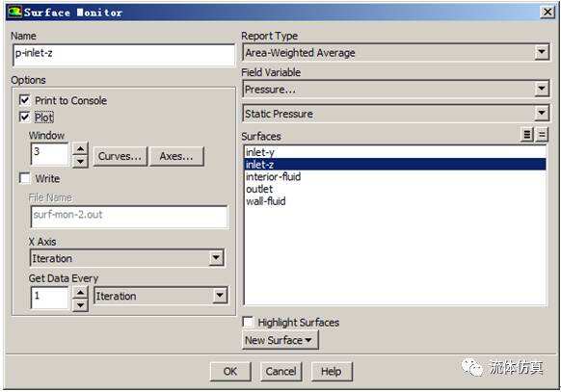Screen dimensions: 561x392
Task: Increment the Get Data Every value
Action: coord(81,293)
